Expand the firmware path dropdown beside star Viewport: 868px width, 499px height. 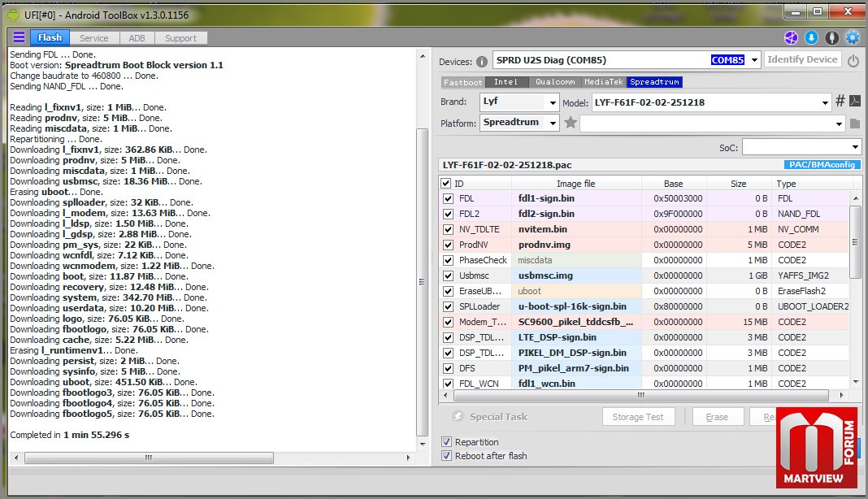coord(840,124)
